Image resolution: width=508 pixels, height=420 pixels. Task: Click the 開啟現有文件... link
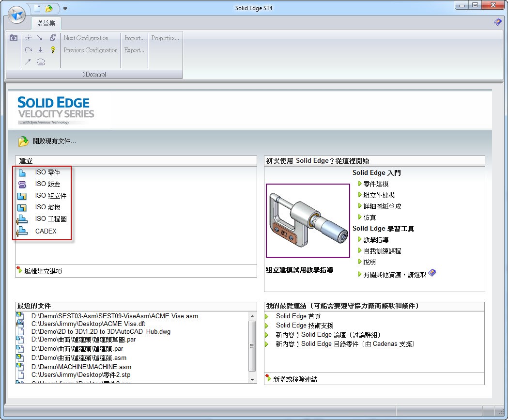[54, 141]
